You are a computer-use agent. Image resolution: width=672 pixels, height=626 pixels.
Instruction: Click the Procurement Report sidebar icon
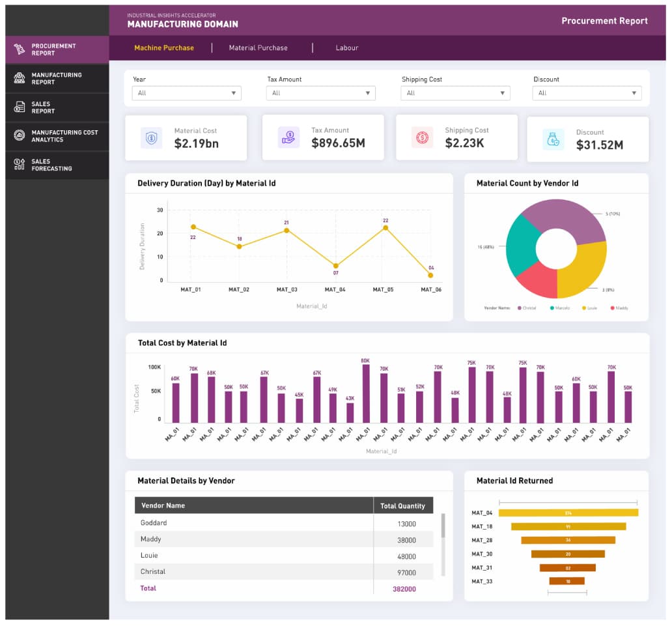[20, 50]
